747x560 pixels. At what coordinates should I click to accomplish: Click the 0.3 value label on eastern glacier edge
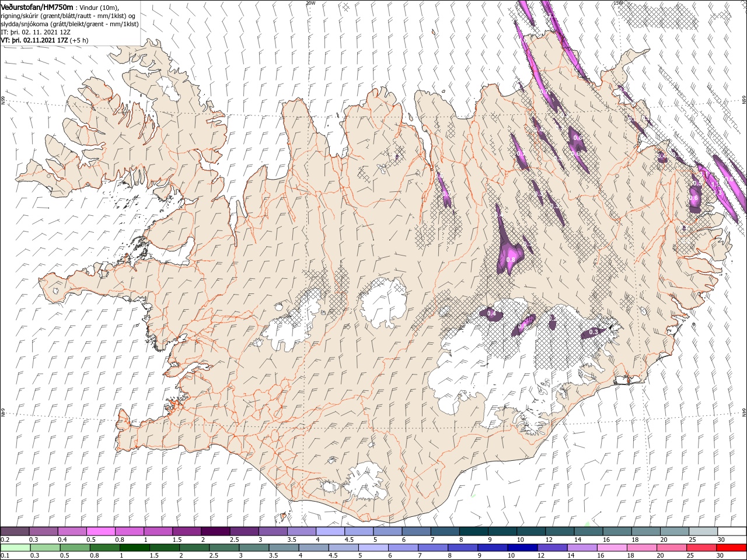pos(594,332)
